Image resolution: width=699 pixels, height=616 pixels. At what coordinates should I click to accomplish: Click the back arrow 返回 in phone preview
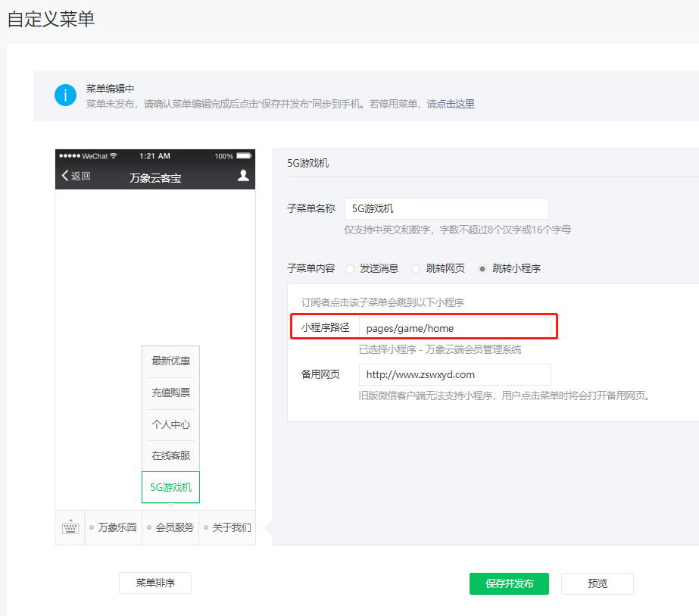point(76,176)
